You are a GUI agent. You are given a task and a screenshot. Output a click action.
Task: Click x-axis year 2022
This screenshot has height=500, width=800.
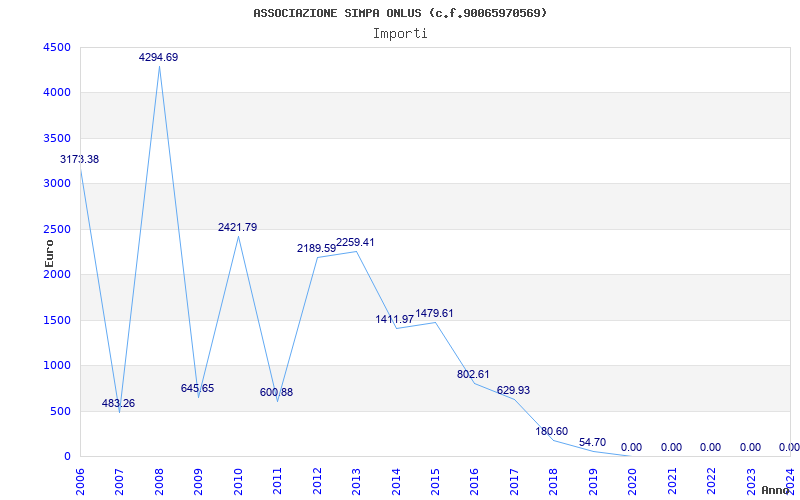point(711,482)
